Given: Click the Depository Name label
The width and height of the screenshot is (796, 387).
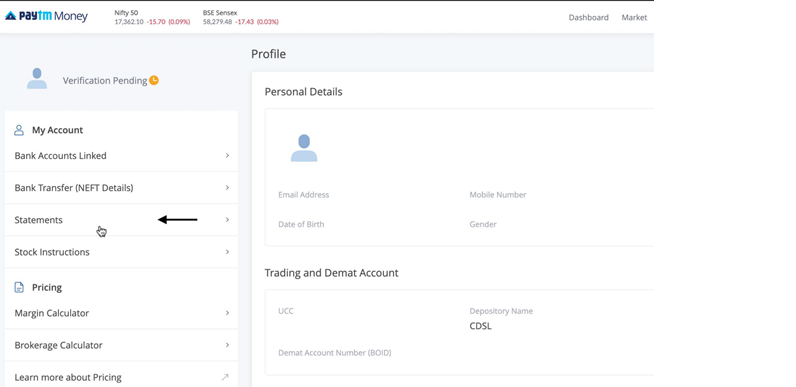Looking at the screenshot, I should (x=501, y=311).
